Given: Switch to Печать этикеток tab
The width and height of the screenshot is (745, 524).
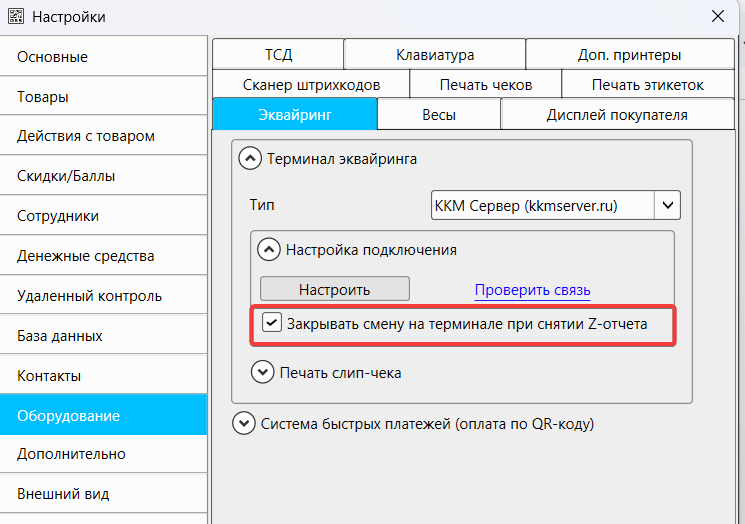Looking at the screenshot, I should (648, 85).
